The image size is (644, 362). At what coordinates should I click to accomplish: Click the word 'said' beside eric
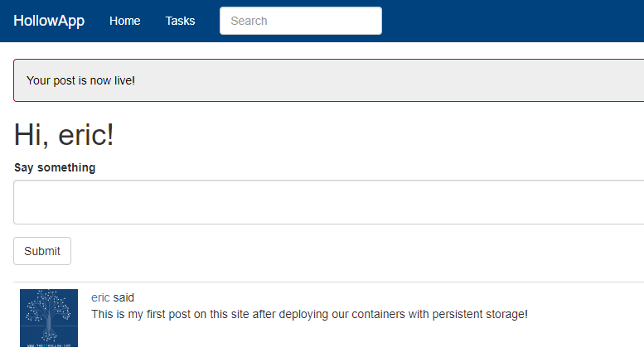(x=123, y=297)
